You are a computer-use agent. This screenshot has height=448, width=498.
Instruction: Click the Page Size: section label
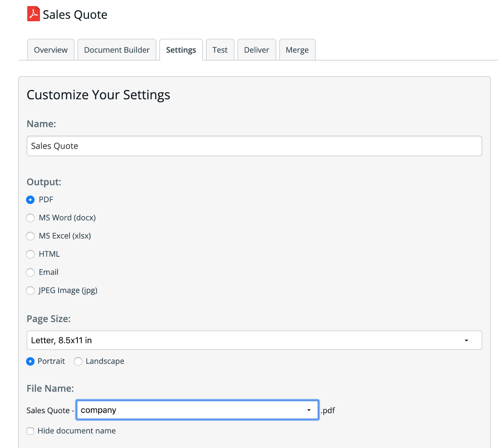click(x=49, y=319)
